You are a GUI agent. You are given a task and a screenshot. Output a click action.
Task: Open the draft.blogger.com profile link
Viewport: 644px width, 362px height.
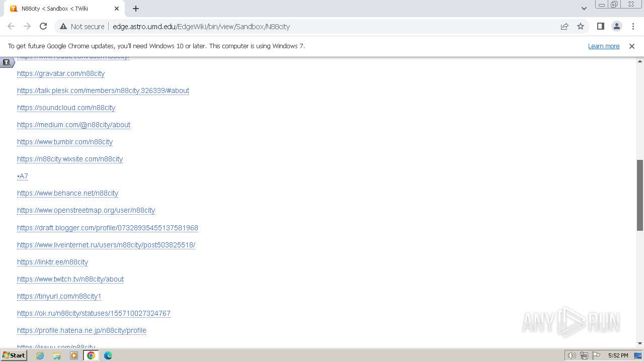click(x=108, y=228)
